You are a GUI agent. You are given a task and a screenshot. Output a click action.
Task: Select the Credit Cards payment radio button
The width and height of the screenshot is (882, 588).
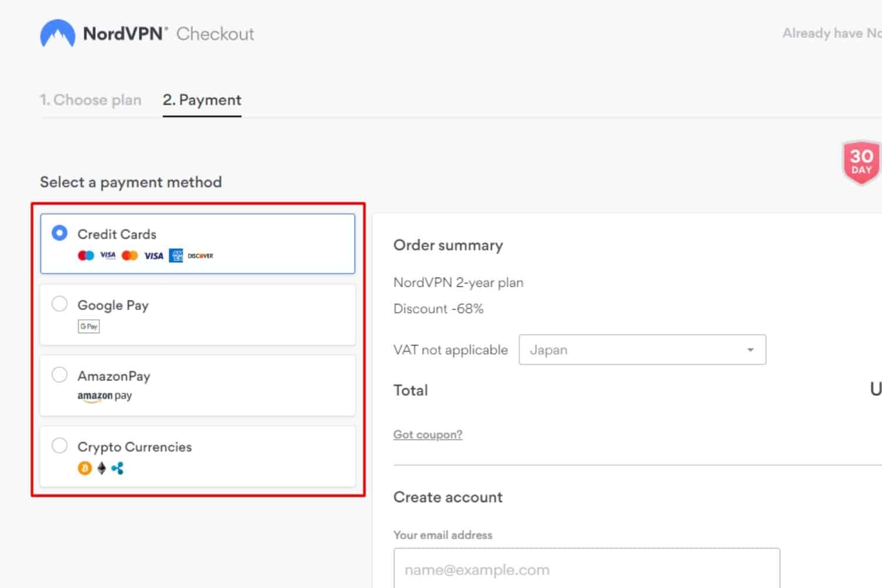59,232
